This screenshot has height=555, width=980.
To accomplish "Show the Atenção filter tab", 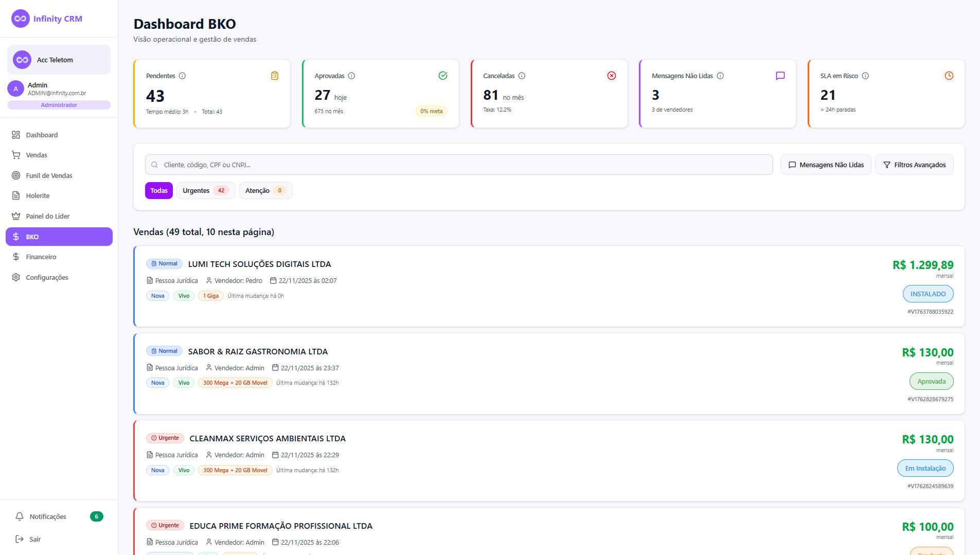I will click(x=265, y=191).
